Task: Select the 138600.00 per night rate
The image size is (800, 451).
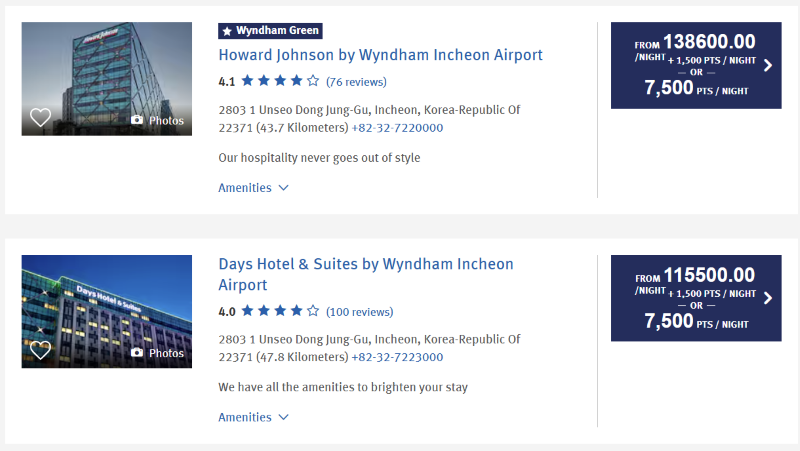Action: (707, 42)
